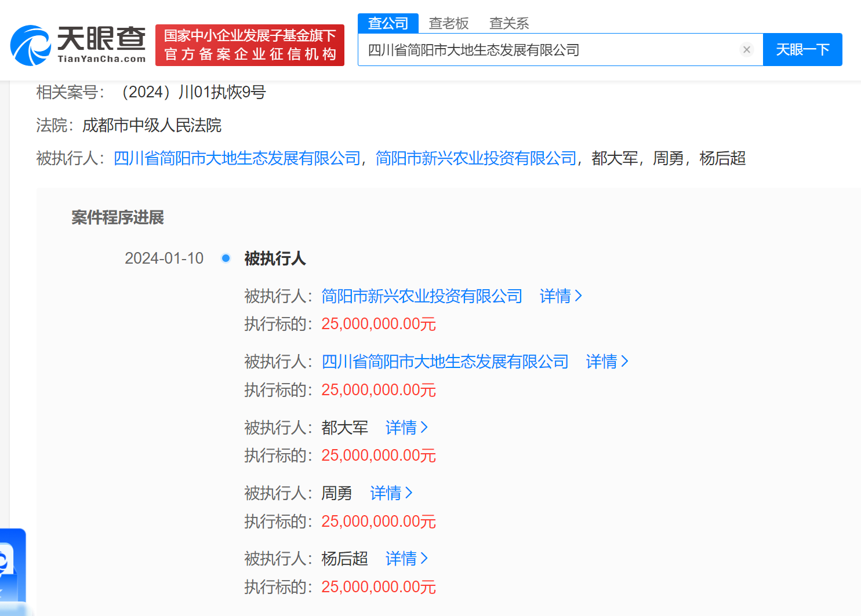Clear the search box with X icon
861x616 pixels.
tap(747, 50)
